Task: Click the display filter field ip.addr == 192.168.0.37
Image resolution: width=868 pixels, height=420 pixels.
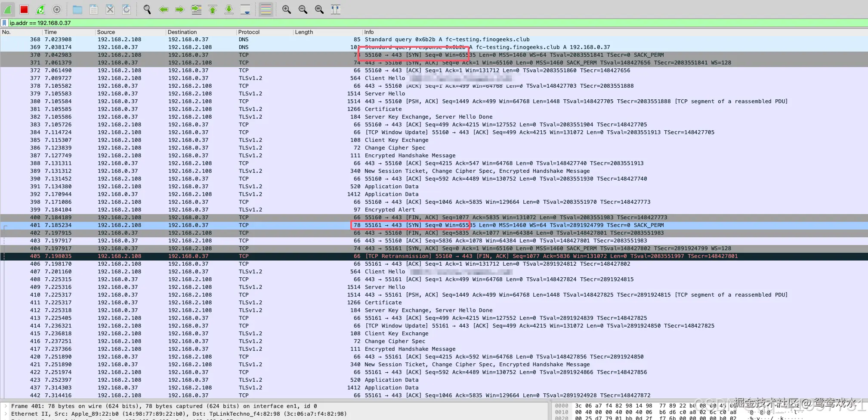Action: [x=437, y=23]
